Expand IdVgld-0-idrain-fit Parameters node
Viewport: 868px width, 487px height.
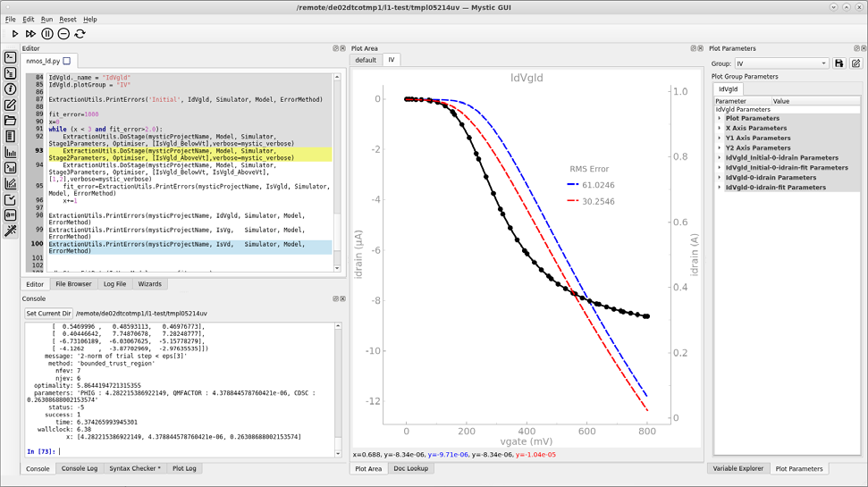click(720, 188)
